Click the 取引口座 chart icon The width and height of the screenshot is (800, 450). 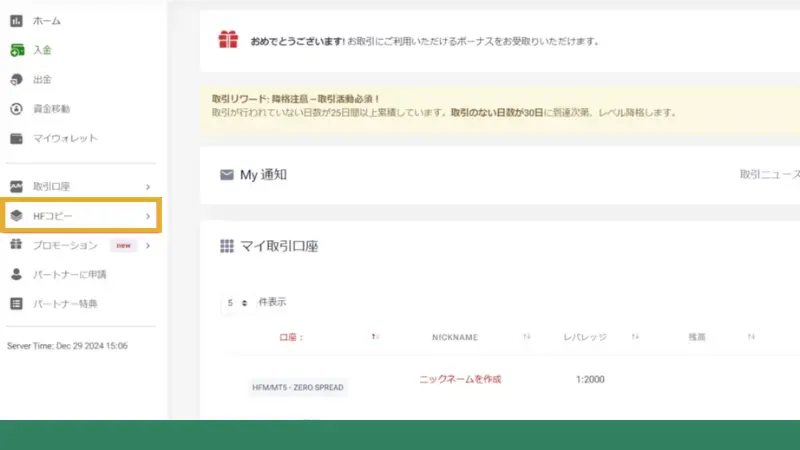pyautogui.click(x=16, y=186)
